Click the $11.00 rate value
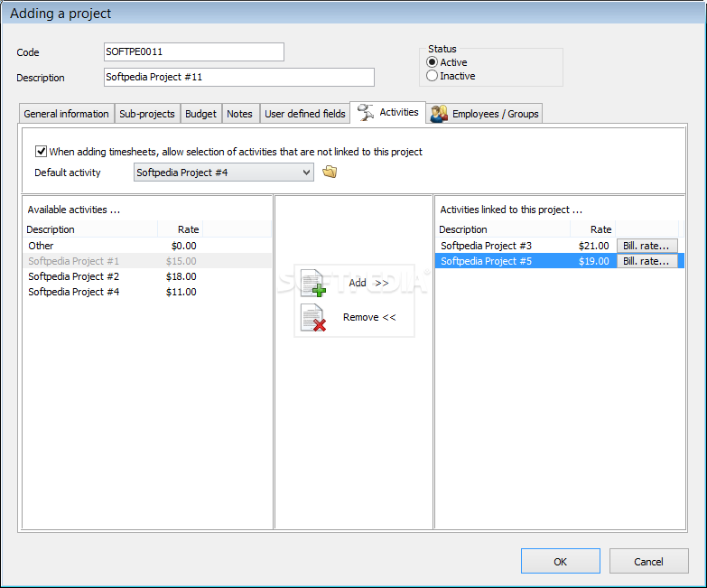Screen dimensions: 707x588 (x=181, y=292)
